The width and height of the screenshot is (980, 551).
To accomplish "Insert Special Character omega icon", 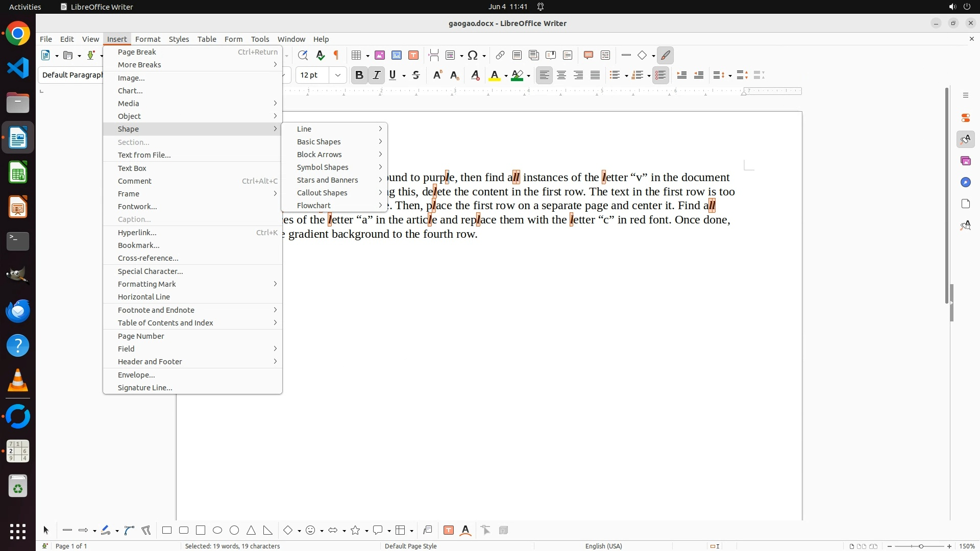I will click(473, 55).
